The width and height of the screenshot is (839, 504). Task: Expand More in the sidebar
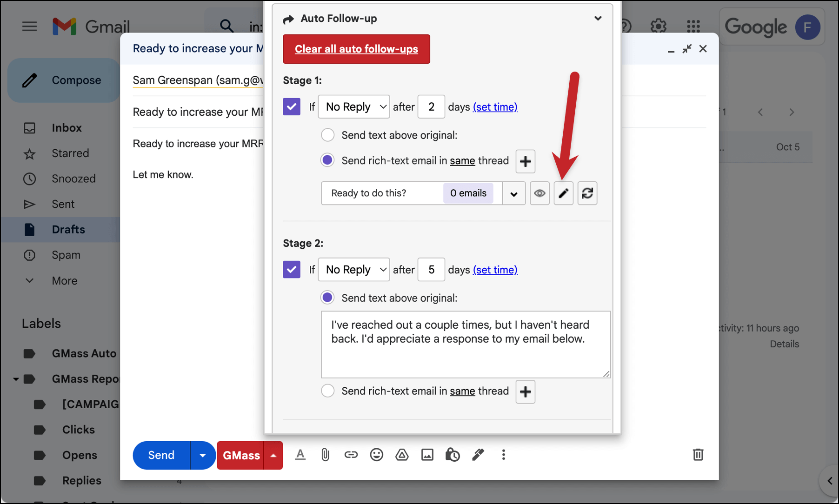click(64, 281)
